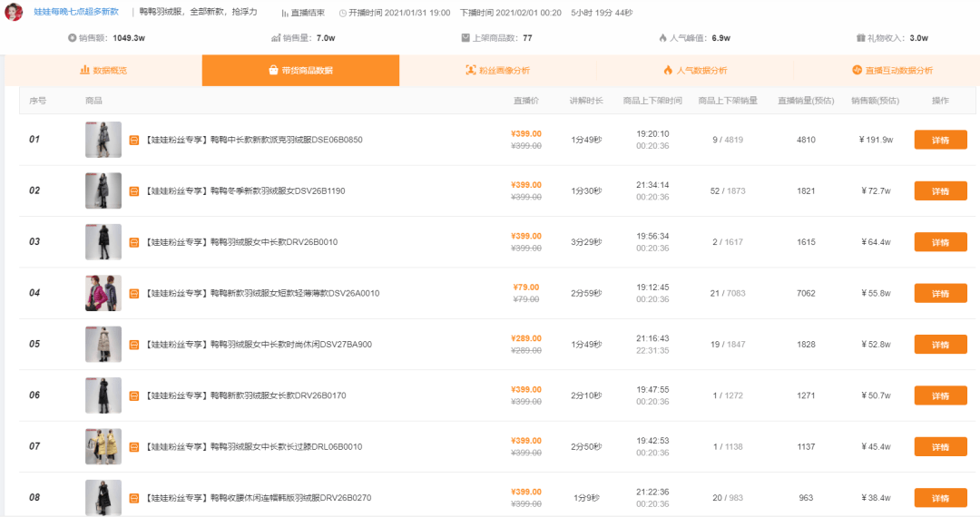The height and width of the screenshot is (517, 980).
Task: Click the streamer avatar at top left
Action: (14, 12)
